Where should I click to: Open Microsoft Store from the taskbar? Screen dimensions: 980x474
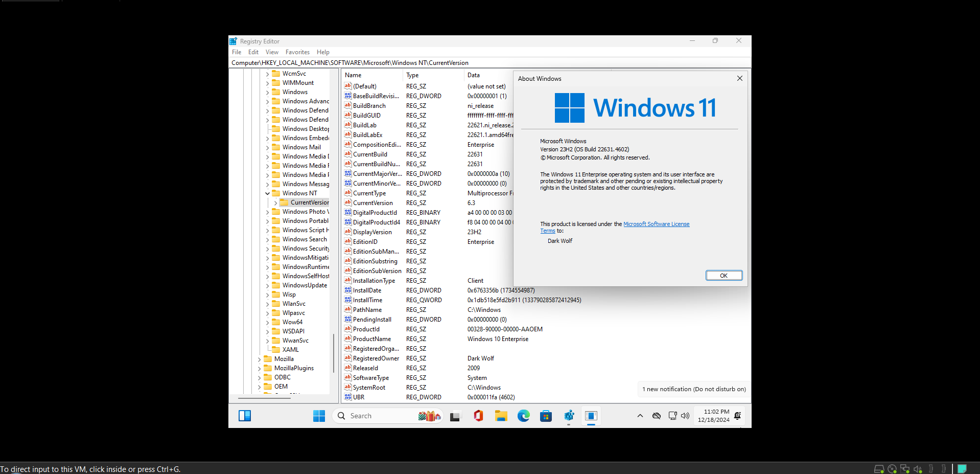tap(546, 416)
